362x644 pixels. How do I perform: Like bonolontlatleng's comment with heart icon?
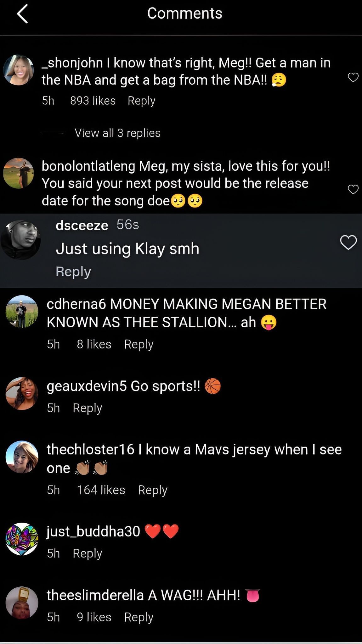pyautogui.click(x=353, y=189)
